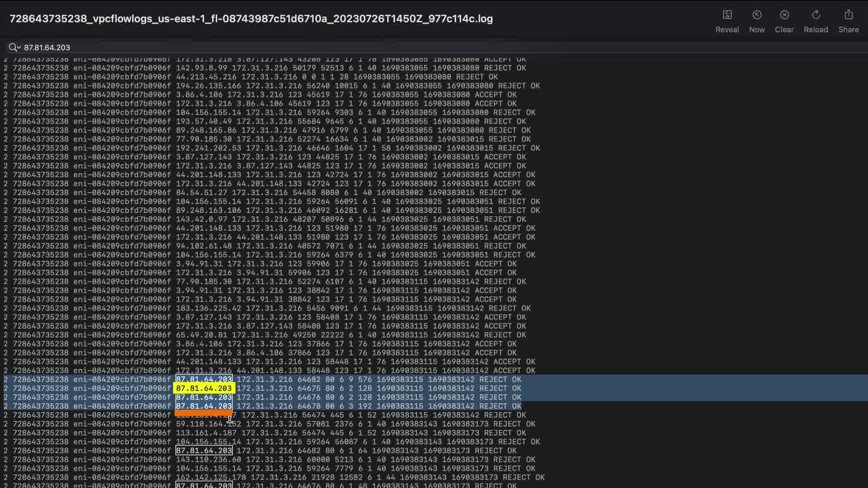The height and width of the screenshot is (488, 868).
Task: Select the log entry from 194.26.135.166
Action: 208,86
